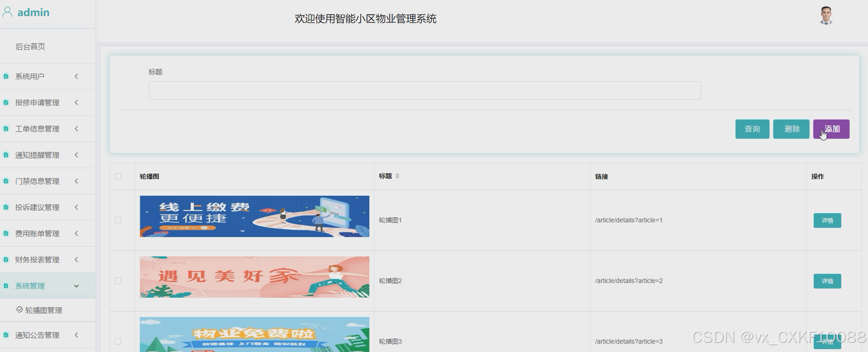Viewport: 868px width, 352px height.
Task: Collapse the 系统管理 chevron
Action: click(76, 286)
